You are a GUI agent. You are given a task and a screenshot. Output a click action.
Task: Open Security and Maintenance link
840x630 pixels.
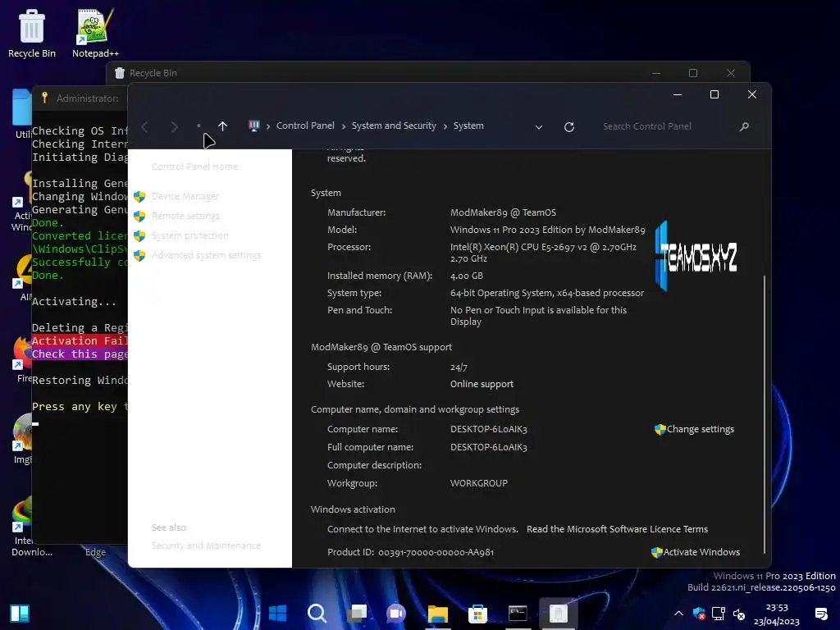click(206, 546)
